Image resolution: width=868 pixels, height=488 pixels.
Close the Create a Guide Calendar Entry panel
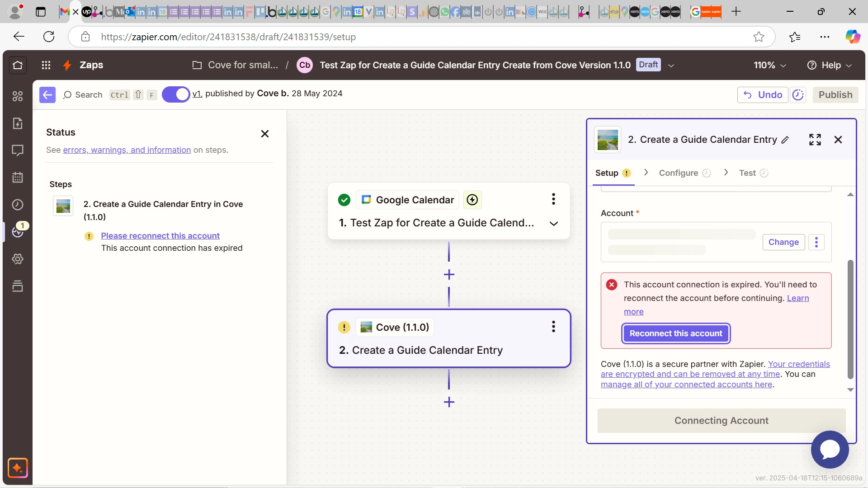tap(838, 140)
